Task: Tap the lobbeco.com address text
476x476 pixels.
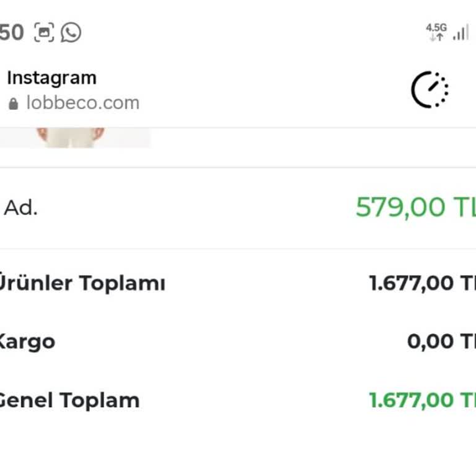Action: click(82, 103)
